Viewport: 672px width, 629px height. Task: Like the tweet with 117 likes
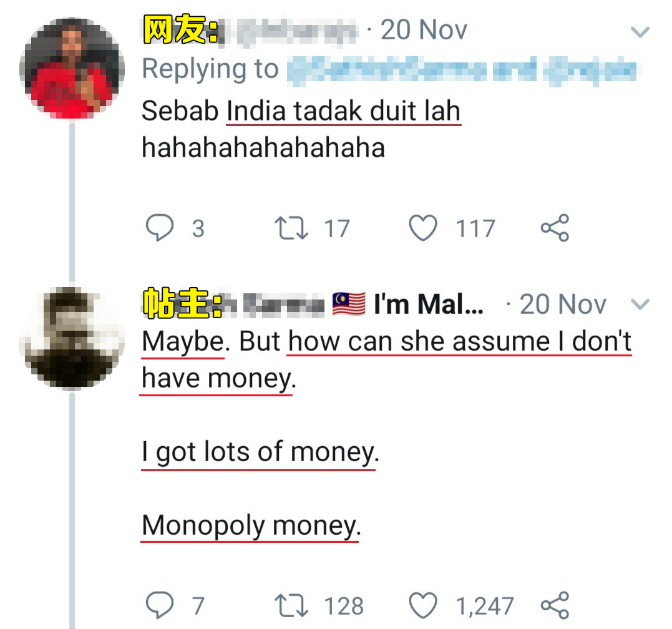[x=423, y=228]
